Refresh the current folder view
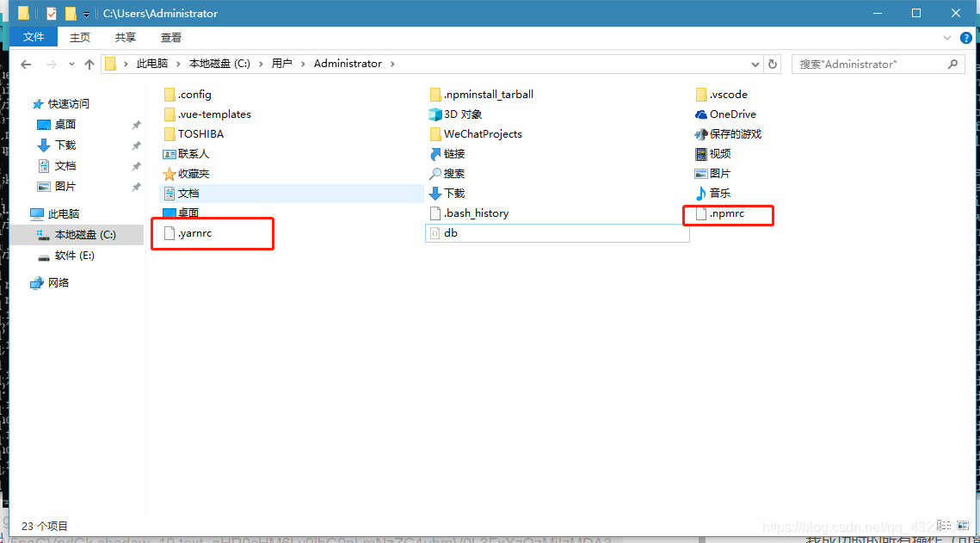This screenshot has width=980, height=543. 773,65
